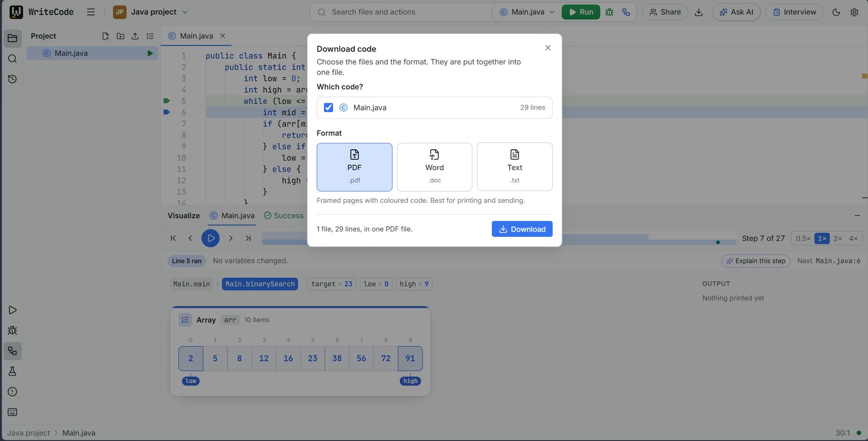The height and width of the screenshot is (441, 868).
Task: Close the Download code dialog
Action: click(548, 48)
